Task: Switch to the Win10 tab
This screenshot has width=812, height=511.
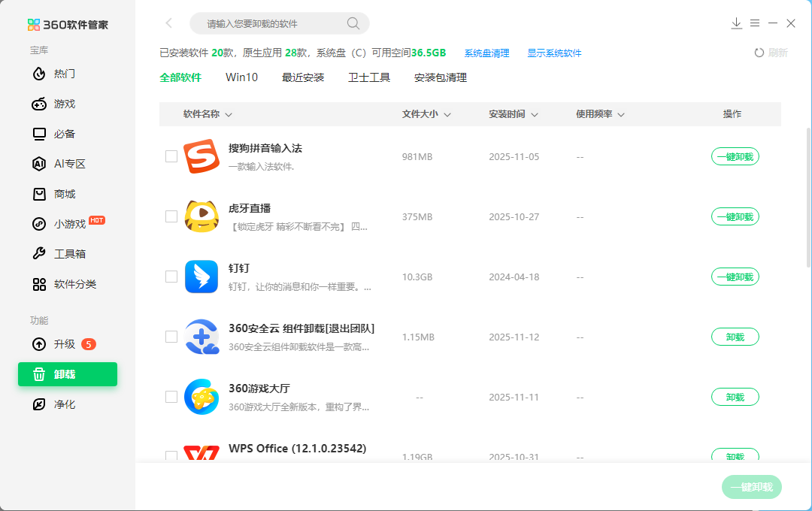Action: coord(241,77)
